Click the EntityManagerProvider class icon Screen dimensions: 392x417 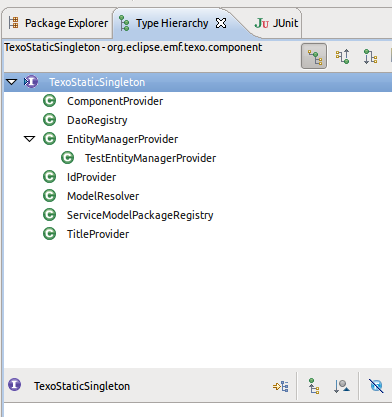(50, 139)
